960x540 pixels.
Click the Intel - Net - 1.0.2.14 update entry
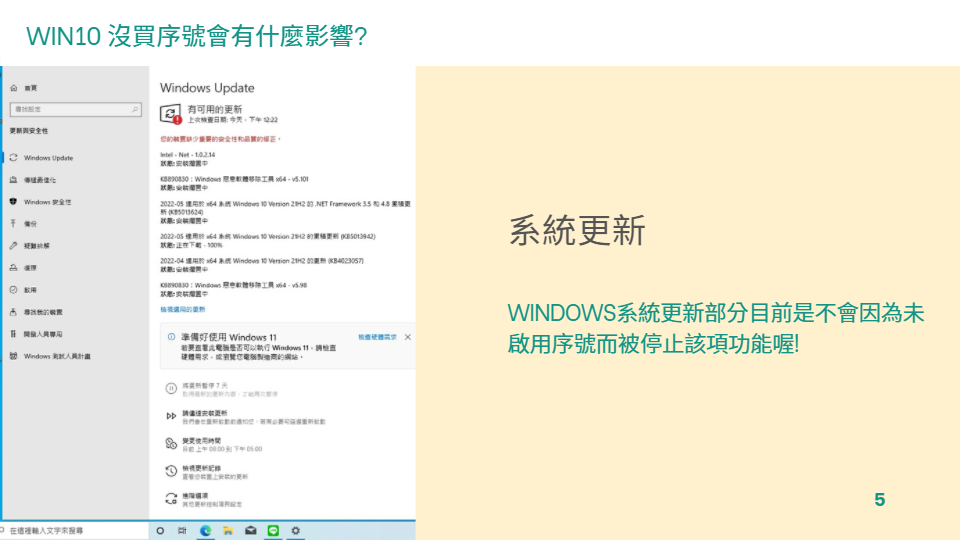(188, 159)
